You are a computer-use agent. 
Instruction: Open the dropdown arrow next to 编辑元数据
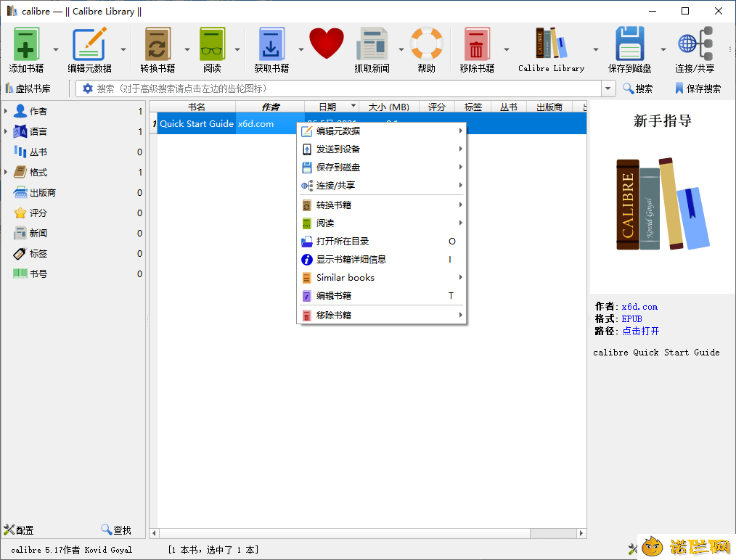[x=123, y=49]
